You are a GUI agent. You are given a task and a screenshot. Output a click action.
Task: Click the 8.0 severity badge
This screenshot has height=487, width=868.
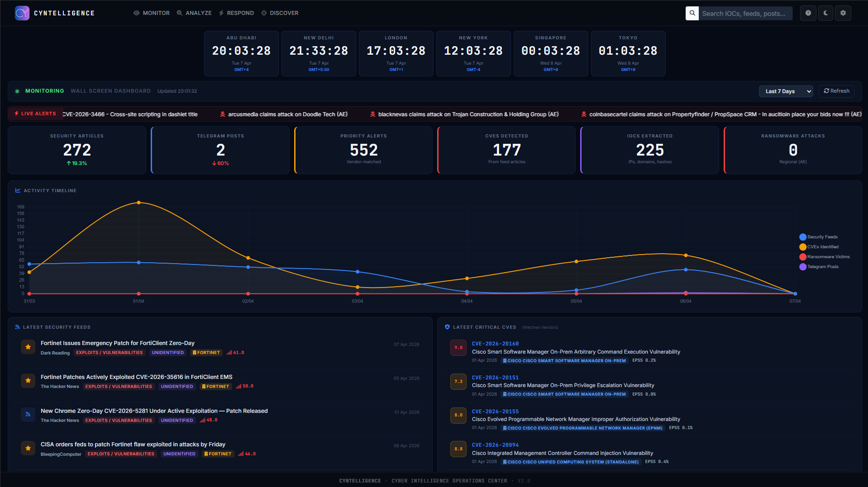pyautogui.click(x=458, y=415)
